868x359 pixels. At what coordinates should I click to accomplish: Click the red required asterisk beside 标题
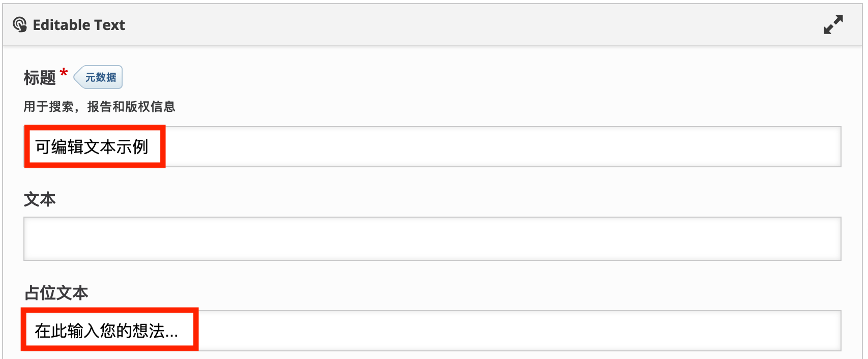[64, 73]
